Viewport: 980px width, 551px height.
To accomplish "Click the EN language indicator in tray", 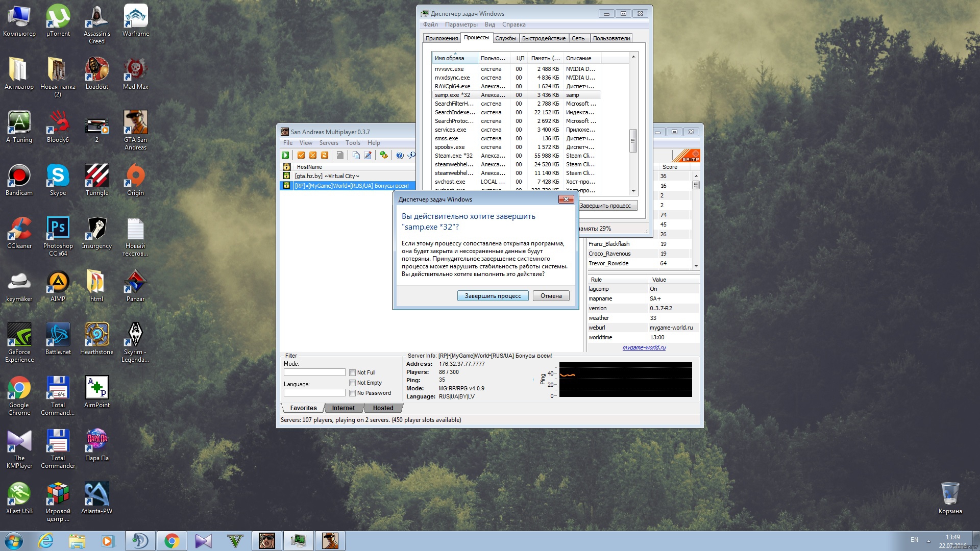I will tap(914, 540).
